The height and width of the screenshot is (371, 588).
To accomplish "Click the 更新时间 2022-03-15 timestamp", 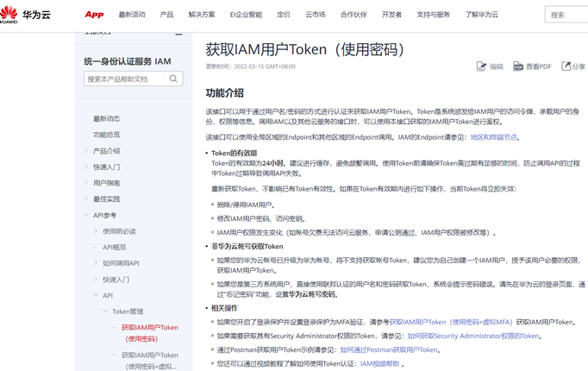I will click(x=251, y=66).
